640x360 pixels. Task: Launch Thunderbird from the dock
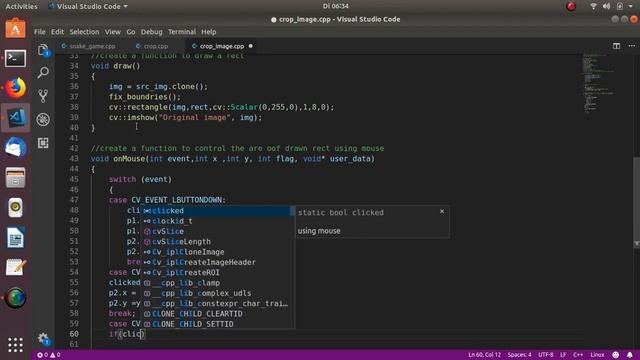point(16,147)
